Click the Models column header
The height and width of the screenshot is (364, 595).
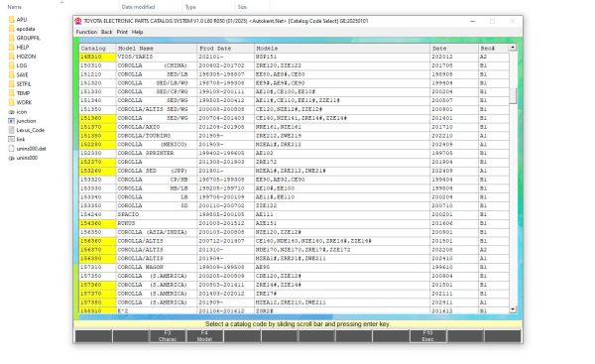[342, 49]
